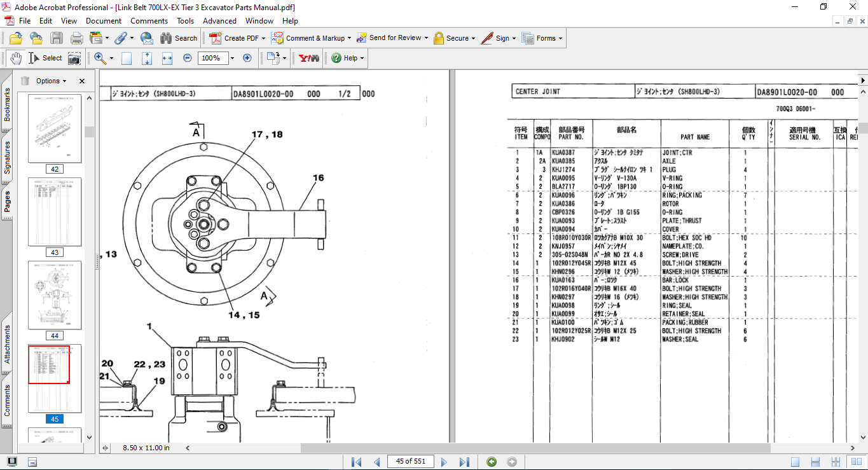Click the Fit Width page icon
868x470 pixels.
[167, 58]
